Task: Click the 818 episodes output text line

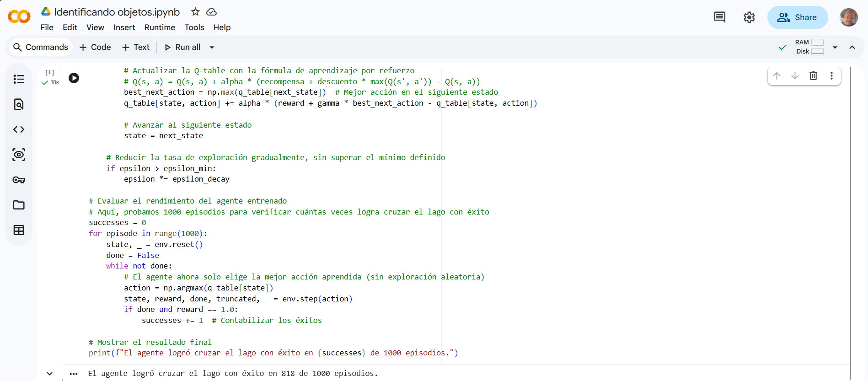Action: coord(233,373)
